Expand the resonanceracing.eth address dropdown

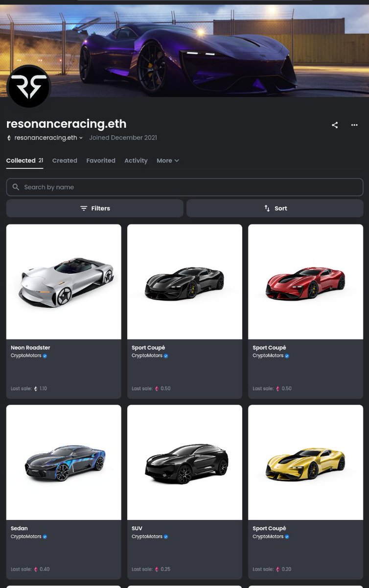pyautogui.click(x=81, y=138)
